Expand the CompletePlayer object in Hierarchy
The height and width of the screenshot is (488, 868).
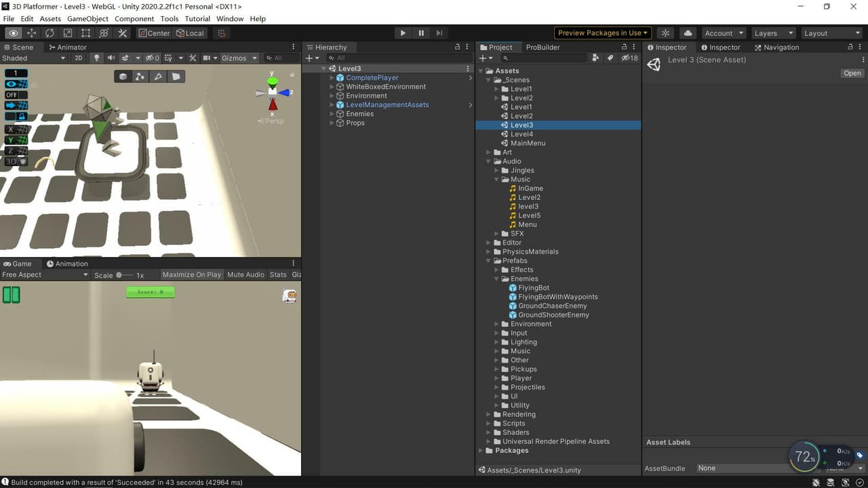[332, 78]
